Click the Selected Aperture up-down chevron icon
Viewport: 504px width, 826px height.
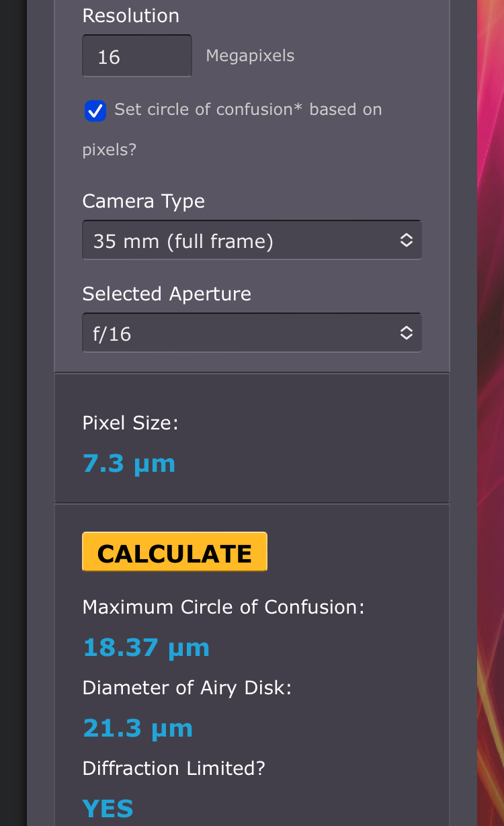(406, 333)
